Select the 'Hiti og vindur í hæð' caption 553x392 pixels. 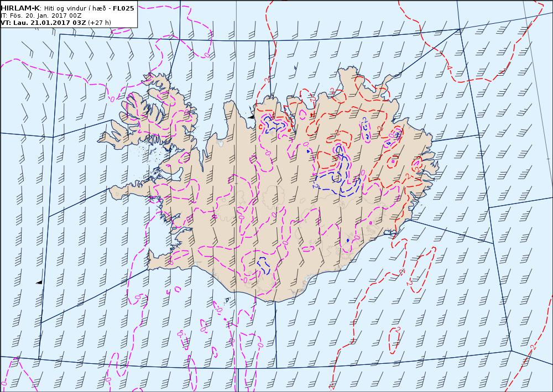pyautogui.click(x=74, y=8)
